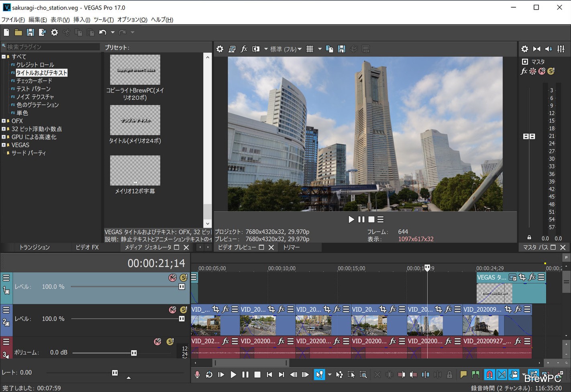The width and height of the screenshot is (571, 392).
Task: Open the mixer icon in Master Bus panel
Action: click(561, 49)
